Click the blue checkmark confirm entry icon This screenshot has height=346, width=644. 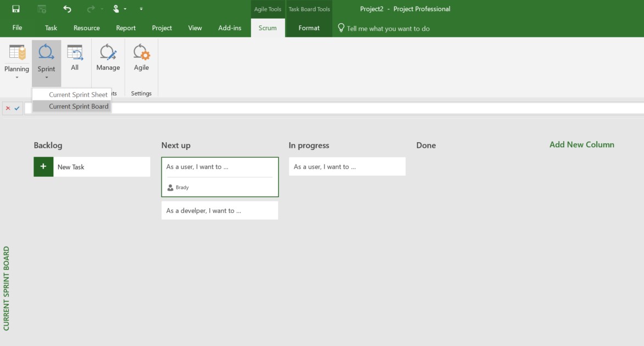coord(17,108)
